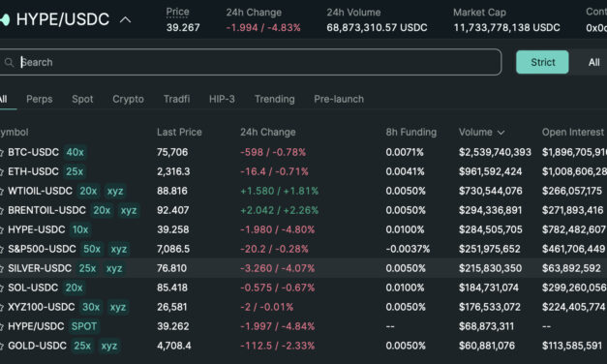Select the HYPE-USDC perp symbol
The width and height of the screenshot is (607, 364).
37,229
